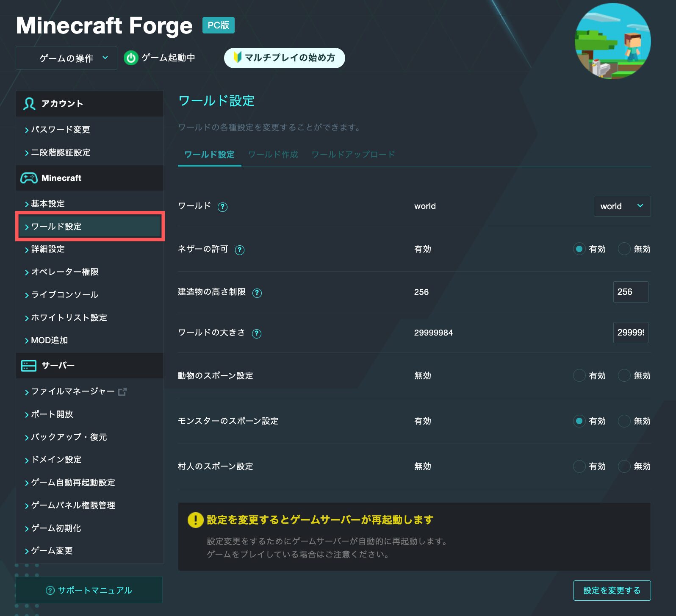Click the server rack icon
676x616 pixels.
click(x=29, y=366)
